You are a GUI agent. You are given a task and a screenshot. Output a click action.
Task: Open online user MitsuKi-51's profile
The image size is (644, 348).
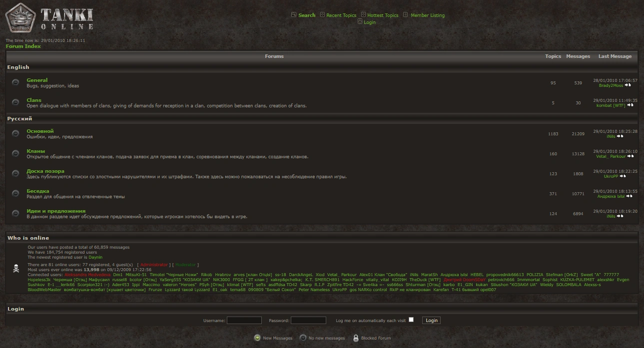click(136, 275)
